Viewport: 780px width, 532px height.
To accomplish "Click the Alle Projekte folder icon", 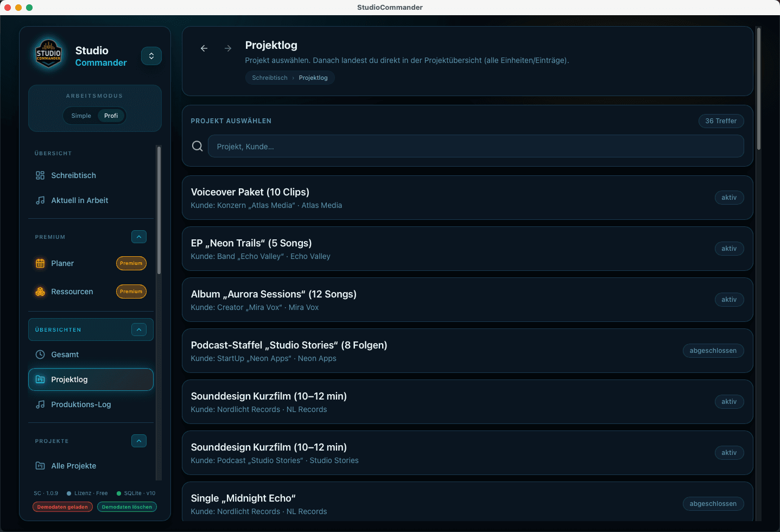I will point(40,466).
